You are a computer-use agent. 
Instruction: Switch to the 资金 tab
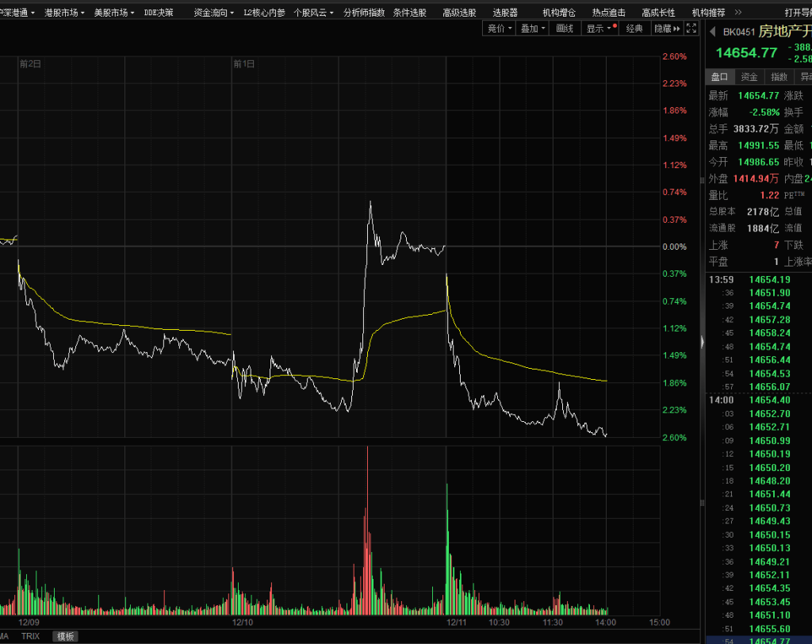pyautogui.click(x=749, y=77)
